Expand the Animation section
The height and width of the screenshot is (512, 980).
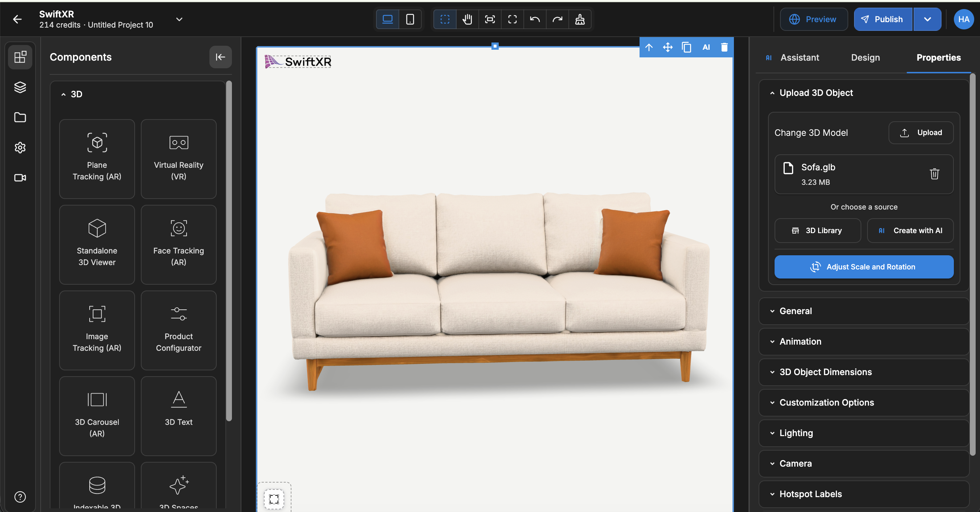click(x=863, y=341)
